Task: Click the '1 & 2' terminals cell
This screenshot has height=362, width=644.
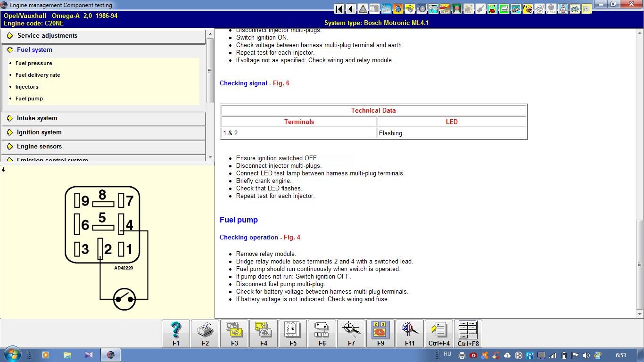Action: [x=299, y=133]
